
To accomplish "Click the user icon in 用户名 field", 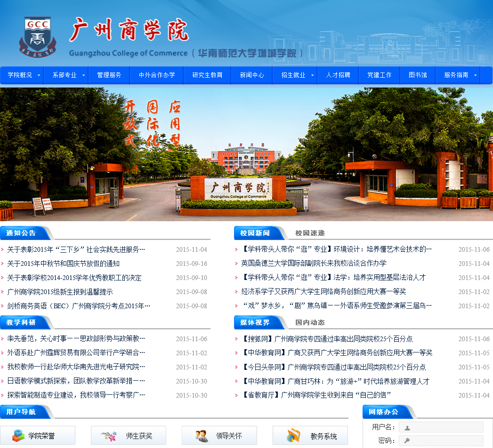I will pos(407,428).
